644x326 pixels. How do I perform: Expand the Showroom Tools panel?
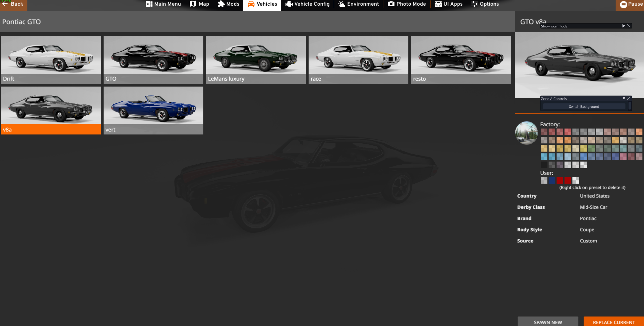623,26
